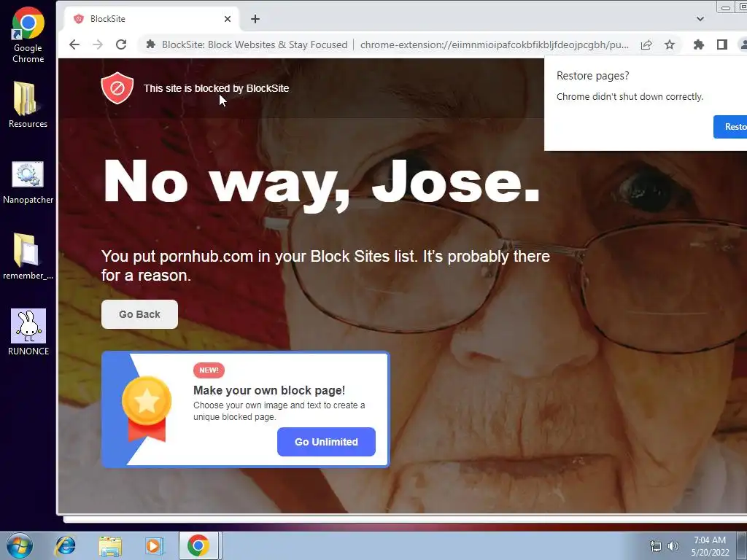The width and height of the screenshot is (747, 560).
Task: Click the Go Unlimited button
Action: pyautogui.click(x=326, y=442)
